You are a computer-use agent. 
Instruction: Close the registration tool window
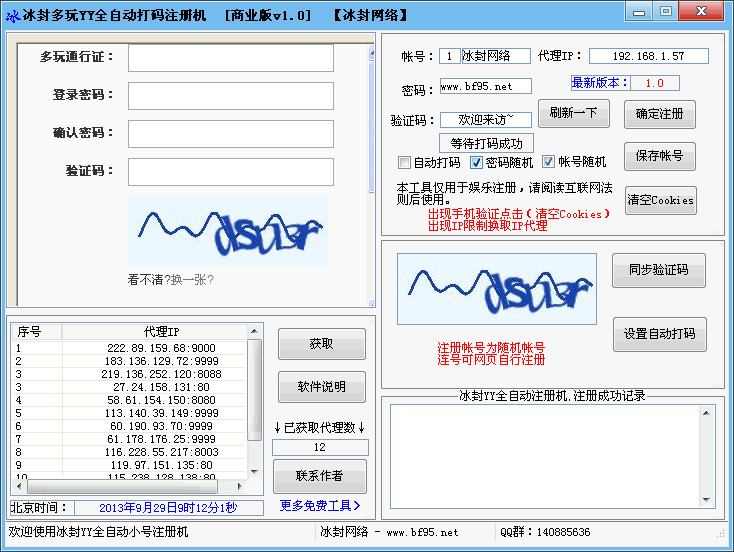click(x=701, y=12)
